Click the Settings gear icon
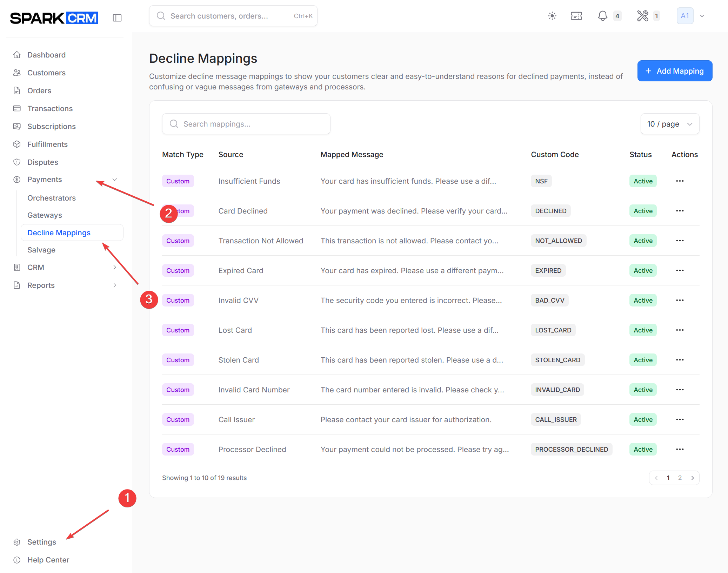Image resolution: width=728 pixels, height=573 pixels. (17, 542)
